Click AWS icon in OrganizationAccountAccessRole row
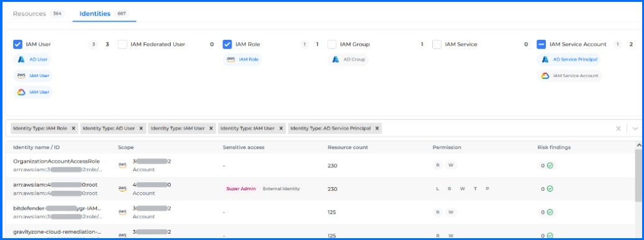Image resolution: width=644 pixels, height=240 pixels. (122, 165)
